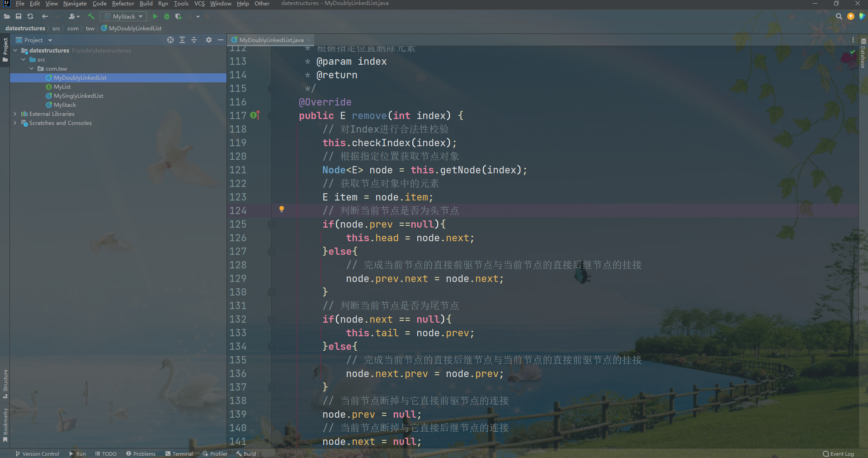
Task: Open the Run tool window
Action: [77, 453]
